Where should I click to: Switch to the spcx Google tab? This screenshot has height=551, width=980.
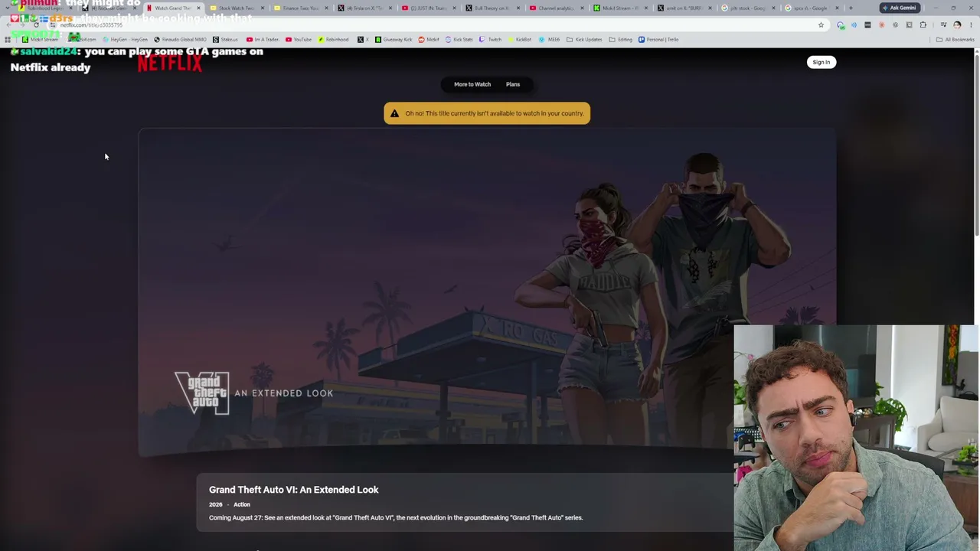[x=811, y=8]
